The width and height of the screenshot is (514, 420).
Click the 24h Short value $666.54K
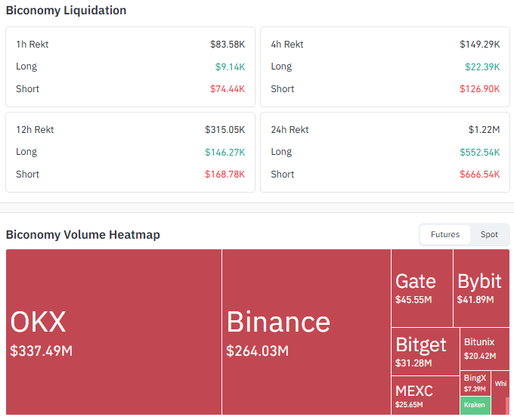(x=479, y=174)
